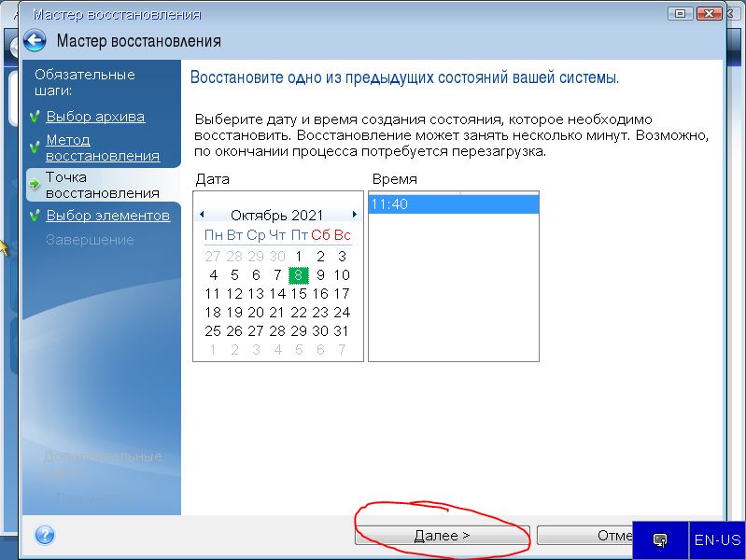746x560 pixels.
Task: Select the 11:40 time entry
Action: 453,204
